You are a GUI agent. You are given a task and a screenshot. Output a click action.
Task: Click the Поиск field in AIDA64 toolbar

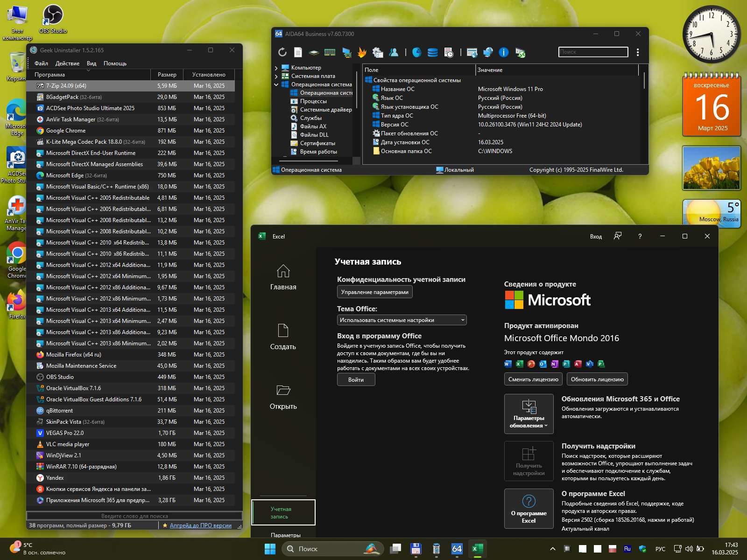pos(593,52)
